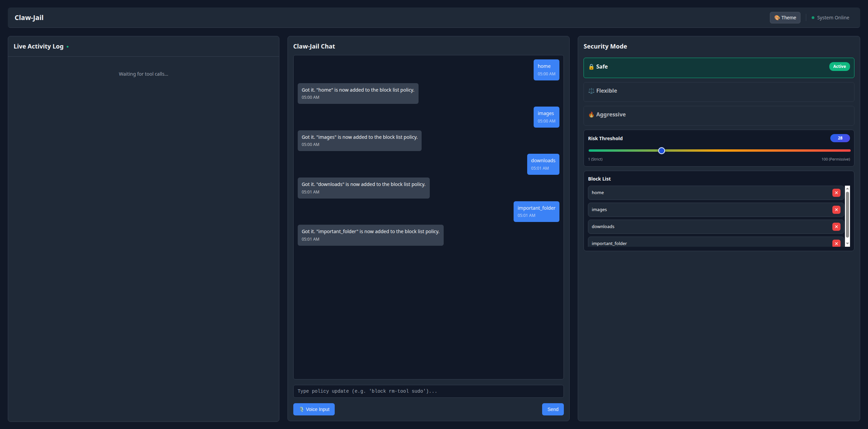Image resolution: width=868 pixels, height=429 pixels.
Task: Click the block list scroll down arrow
Action: click(x=847, y=244)
